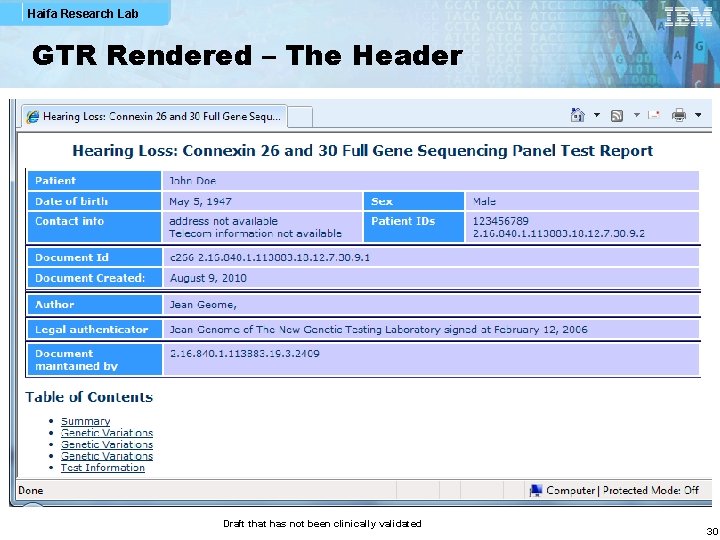The height and width of the screenshot is (540, 720).
Task: Click the 'Draft that has not been clinically validated' note
Action: point(322,523)
